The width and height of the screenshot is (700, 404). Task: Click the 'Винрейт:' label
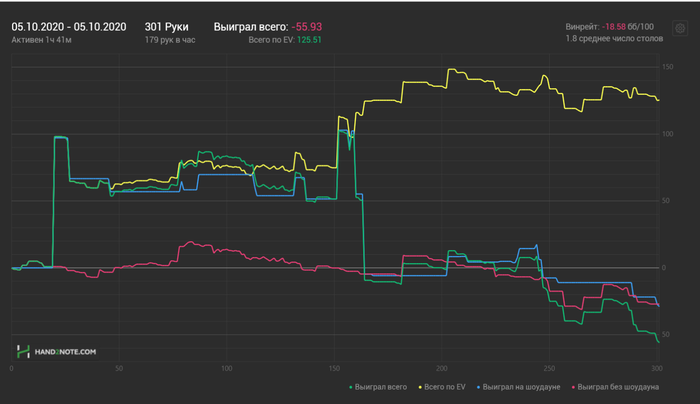coord(583,27)
